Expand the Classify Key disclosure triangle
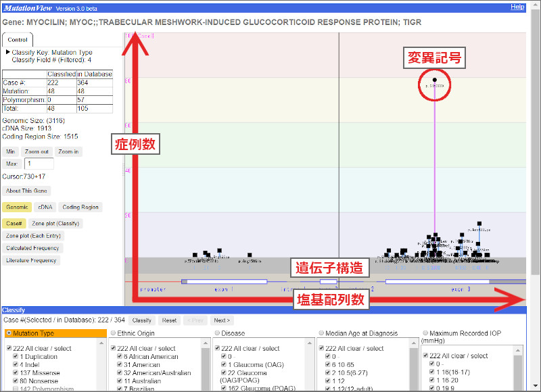The image size is (541, 392). 8,52
